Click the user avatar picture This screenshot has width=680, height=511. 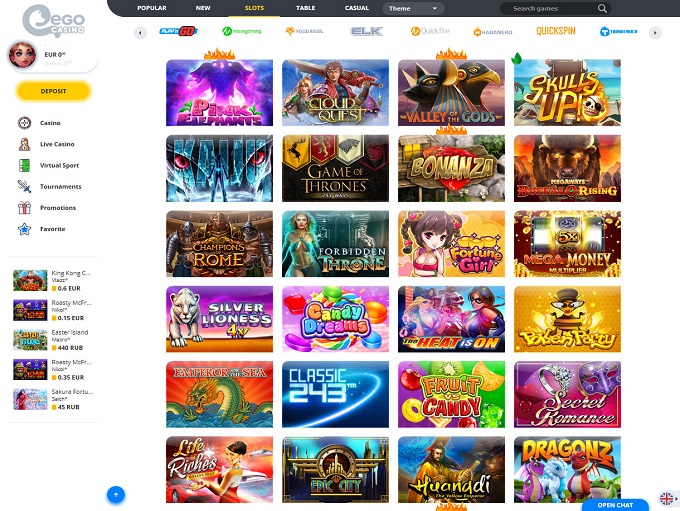[x=23, y=55]
